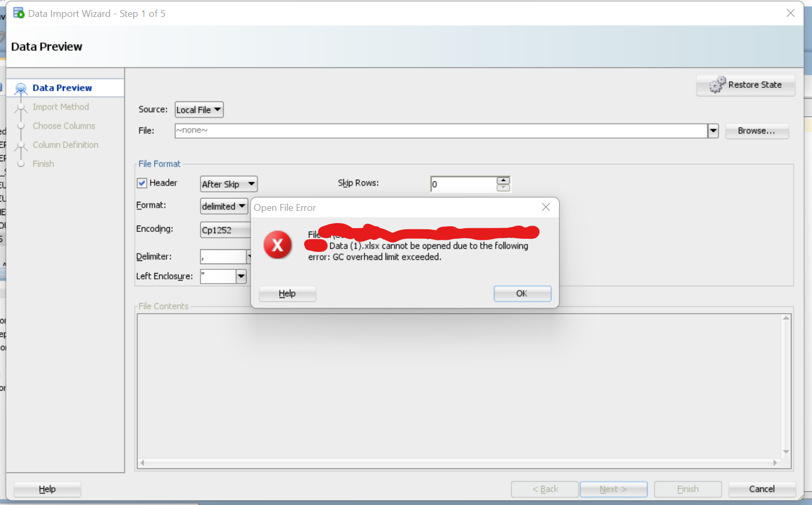Click the Data Preview step icon

point(21,88)
